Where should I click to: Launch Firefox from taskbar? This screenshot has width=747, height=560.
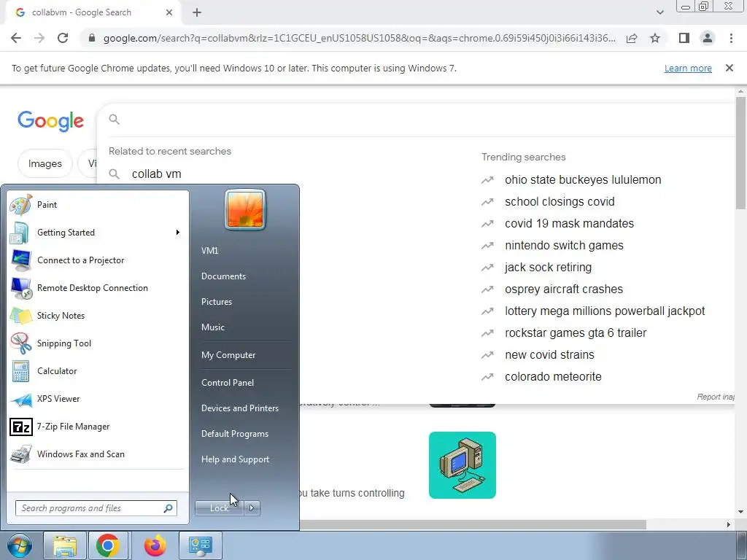[x=155, y=545]
